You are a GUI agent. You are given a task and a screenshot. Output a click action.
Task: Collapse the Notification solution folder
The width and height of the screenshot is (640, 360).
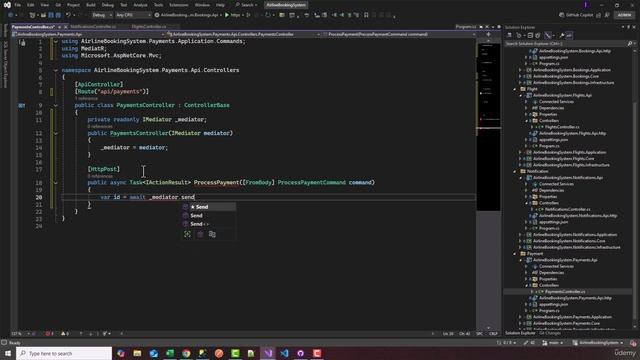point(515,171)
